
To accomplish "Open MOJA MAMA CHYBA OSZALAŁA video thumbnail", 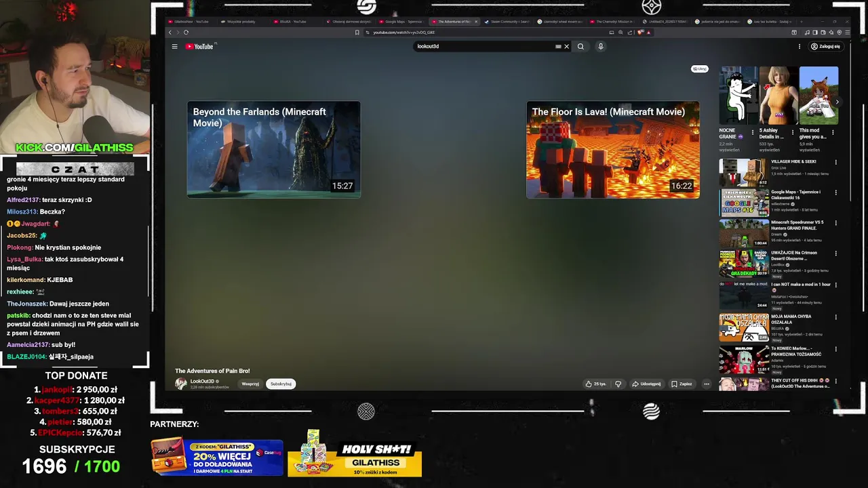I will pos(744,327).
